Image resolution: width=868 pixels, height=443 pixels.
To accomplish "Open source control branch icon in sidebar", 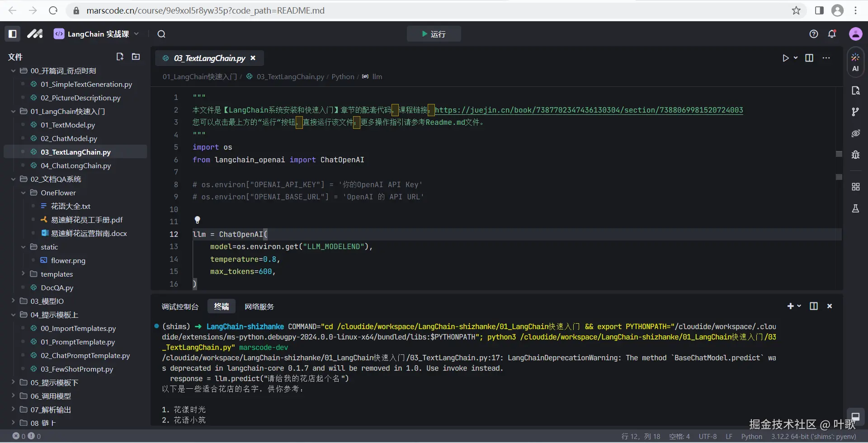I will tap(855, 112).
